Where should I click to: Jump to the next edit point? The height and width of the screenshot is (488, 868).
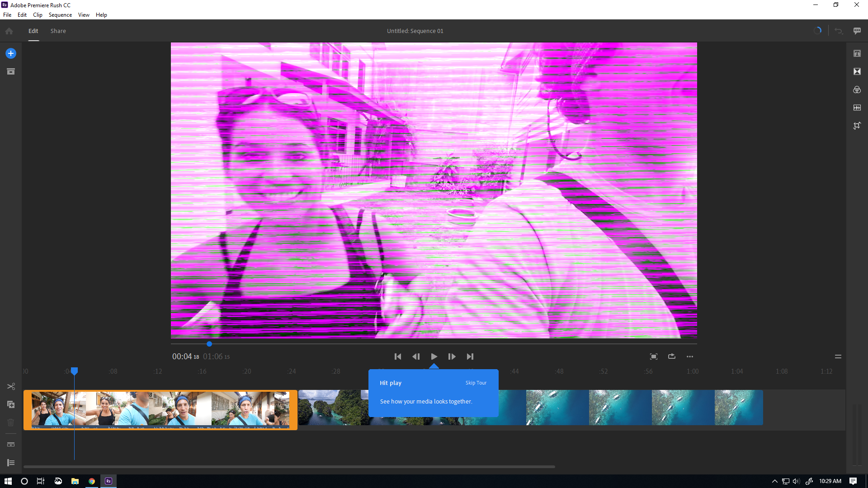pos(470,357)
